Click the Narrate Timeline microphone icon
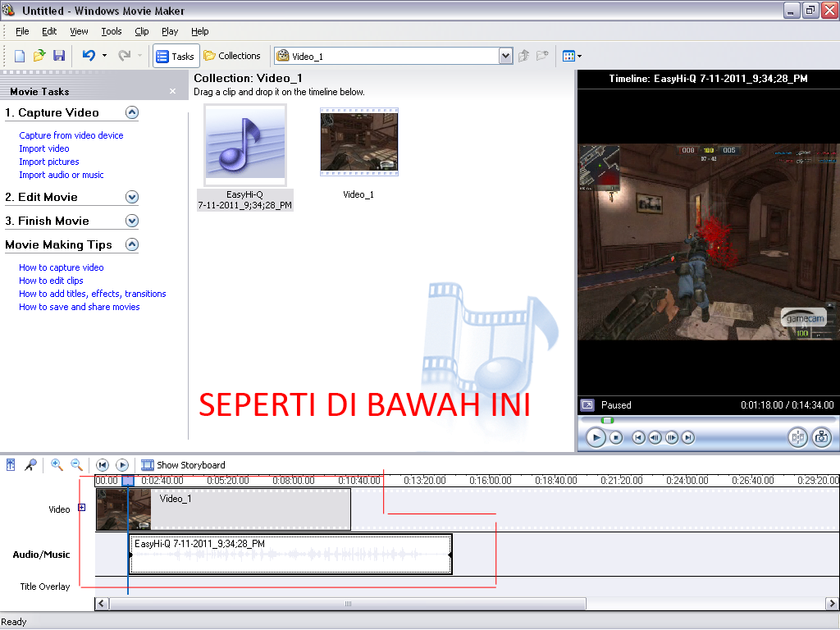Screen dimensions: 840x630 pos(31,464)
